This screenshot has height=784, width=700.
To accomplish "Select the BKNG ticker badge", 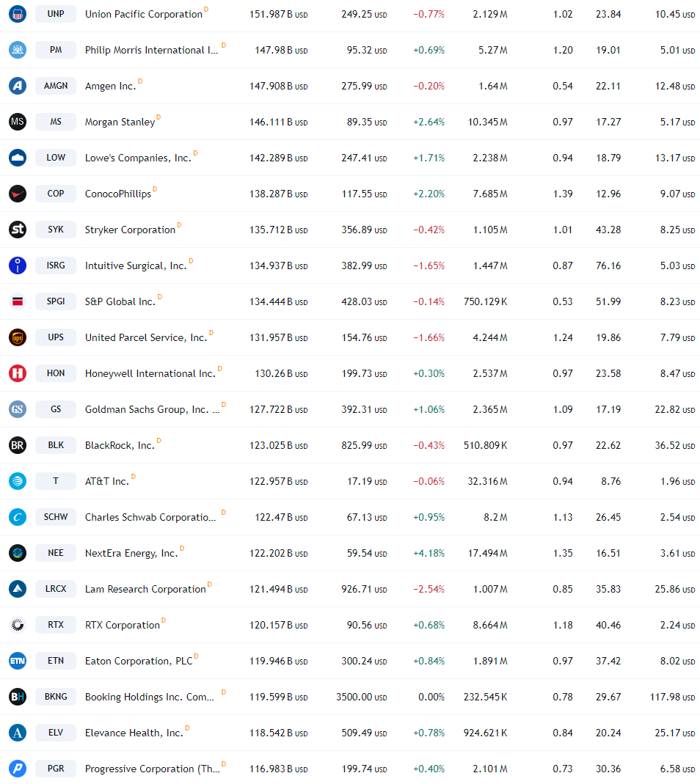I will pos(56,697).
